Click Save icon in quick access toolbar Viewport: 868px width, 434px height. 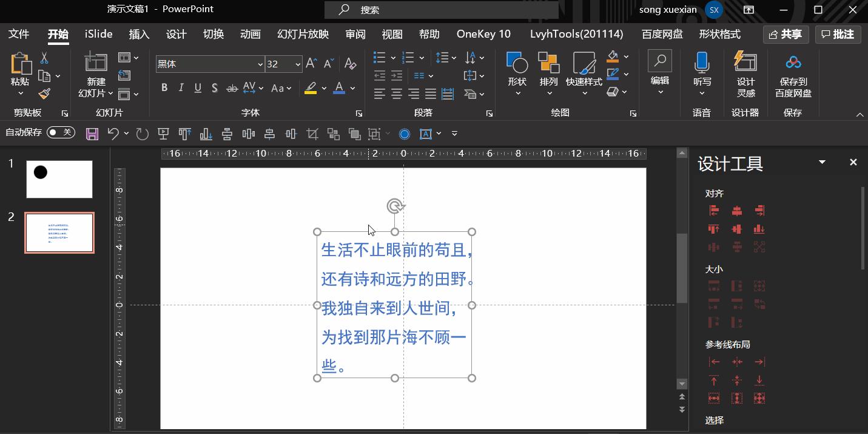[x=92, y=134]
